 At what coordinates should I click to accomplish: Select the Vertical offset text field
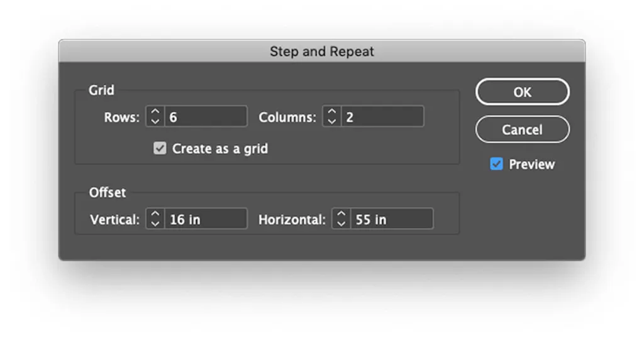[206, 219]
